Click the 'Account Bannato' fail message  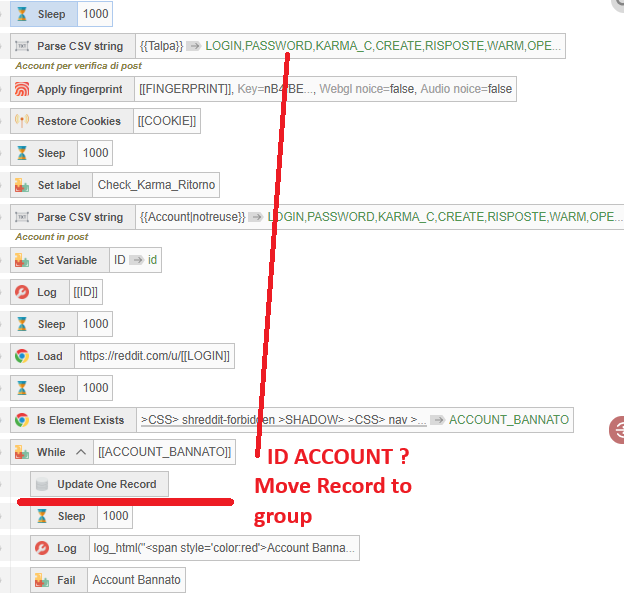coord(136,580)
